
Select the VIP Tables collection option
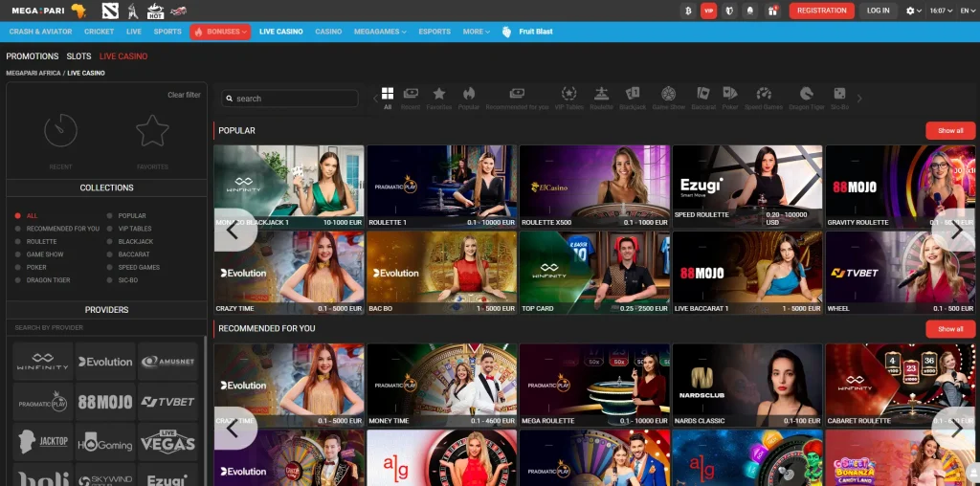pyautogui.click(x=109, y=229)
